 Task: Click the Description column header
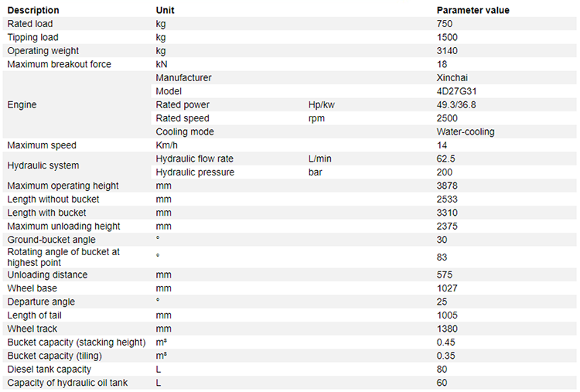pyautogui.click(x=33, y=10)
